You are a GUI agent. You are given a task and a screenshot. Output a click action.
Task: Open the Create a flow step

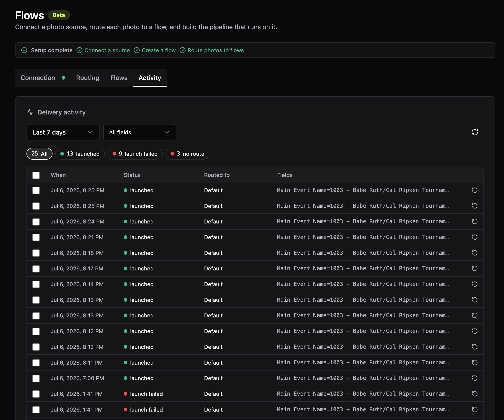[x=155, y=50]
